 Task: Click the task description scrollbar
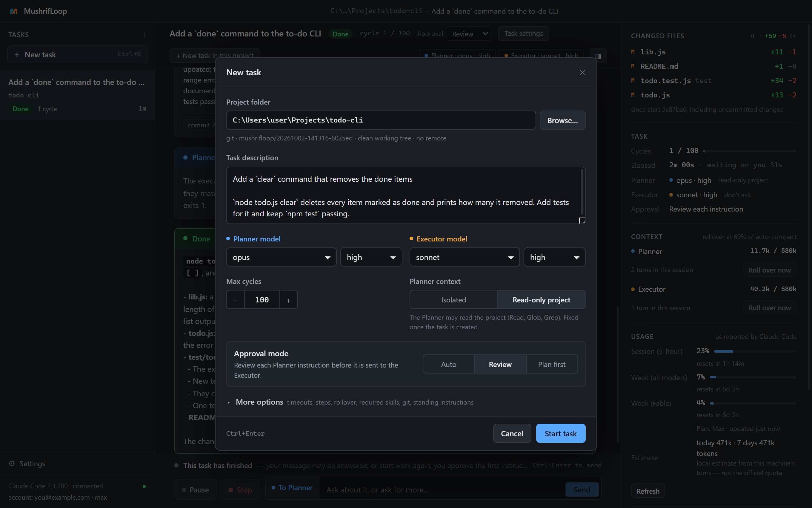point(582,192)
